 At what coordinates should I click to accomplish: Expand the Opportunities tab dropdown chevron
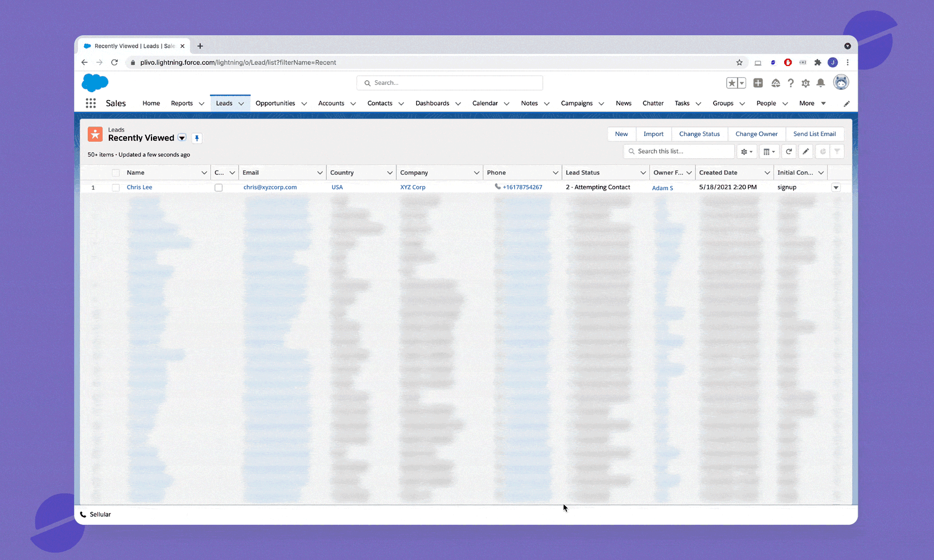pyautogui.click(x=304, y=104)
